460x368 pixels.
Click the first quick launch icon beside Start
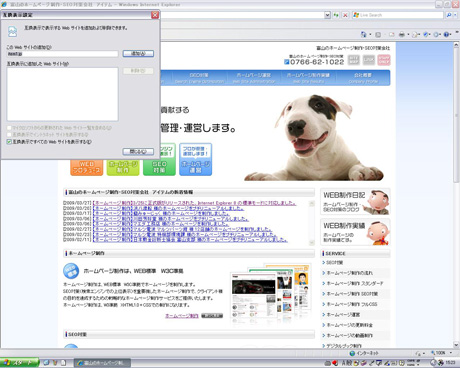pos(46,363)
